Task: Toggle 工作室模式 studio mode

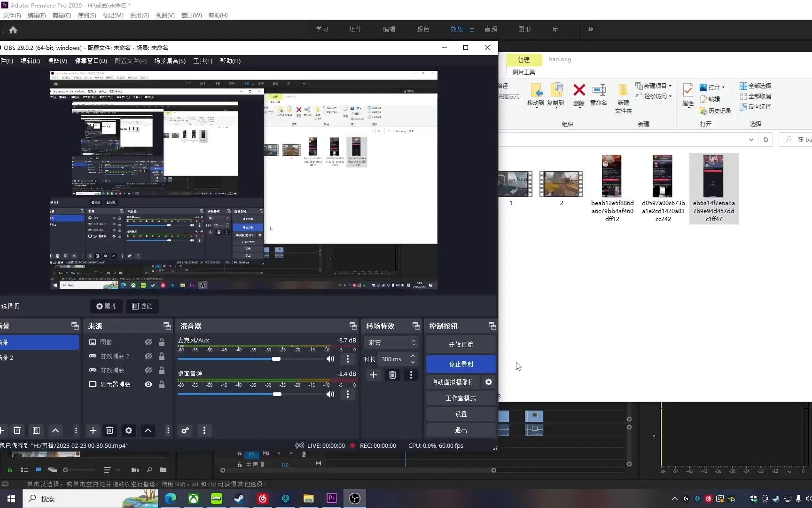Action: pyautogui.click(x=461, y=398)
